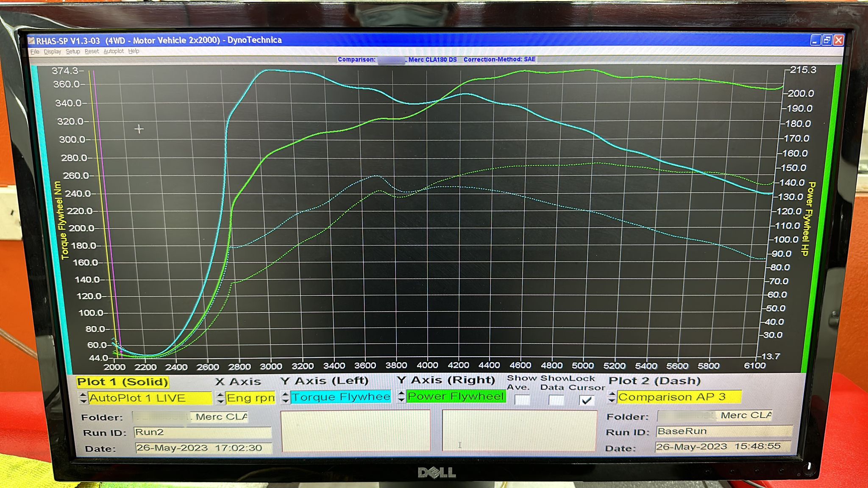The height and width of the screenshot is (488, 868).
Task: Step the Y Axis Right Power selector
Action: point(401,396)
